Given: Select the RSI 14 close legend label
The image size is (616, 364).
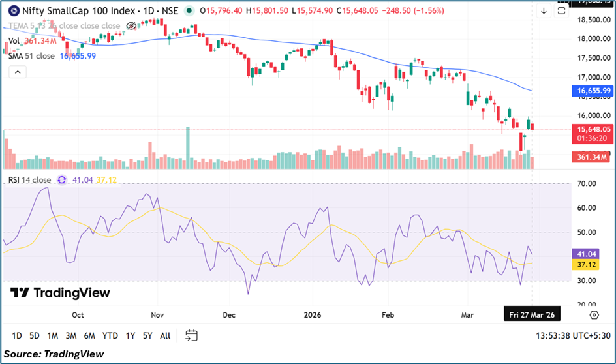Looking at the screenshot, I should point(28,180).
